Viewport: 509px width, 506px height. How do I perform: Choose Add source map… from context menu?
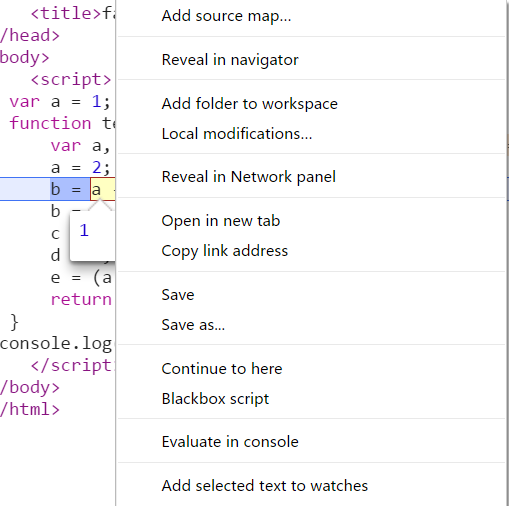pos(226,16)
